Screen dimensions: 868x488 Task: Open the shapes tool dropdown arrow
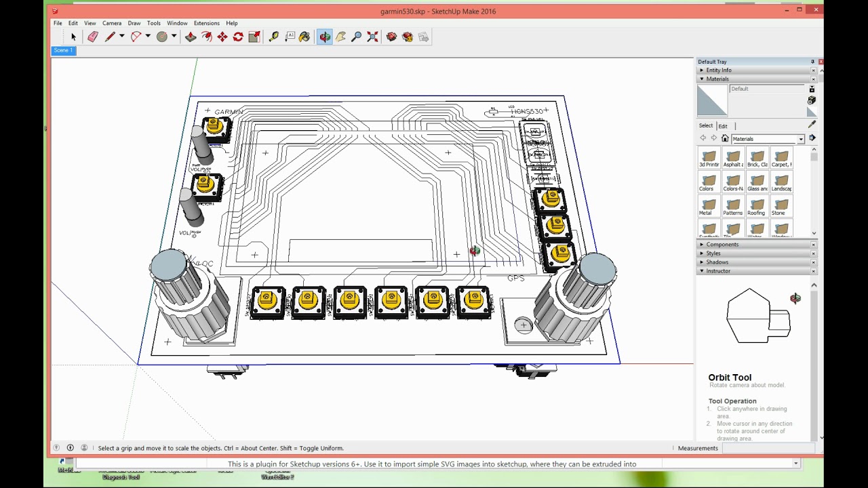click(x=174, y=37)
